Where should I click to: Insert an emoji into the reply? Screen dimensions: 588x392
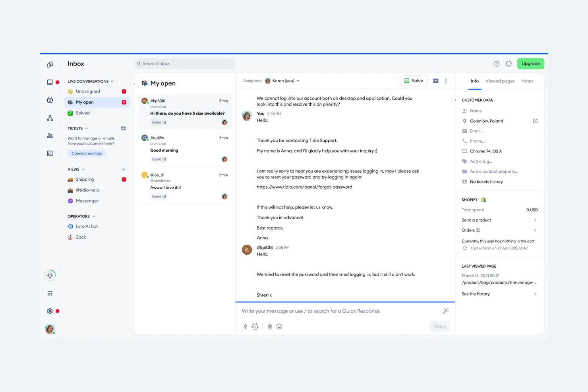tap(279, 326)
